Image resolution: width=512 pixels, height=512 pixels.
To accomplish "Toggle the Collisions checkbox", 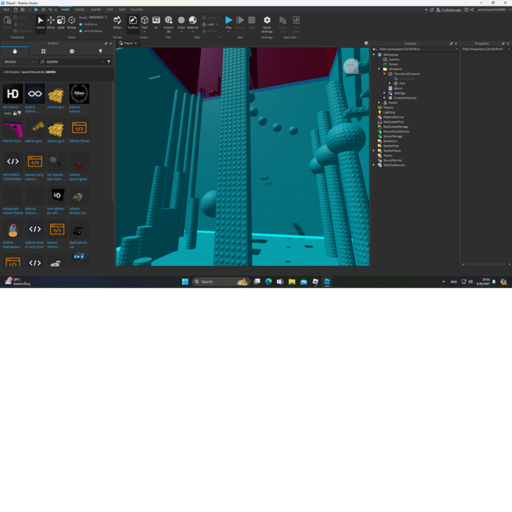I will pyautogui.click(x=81, y=24).
